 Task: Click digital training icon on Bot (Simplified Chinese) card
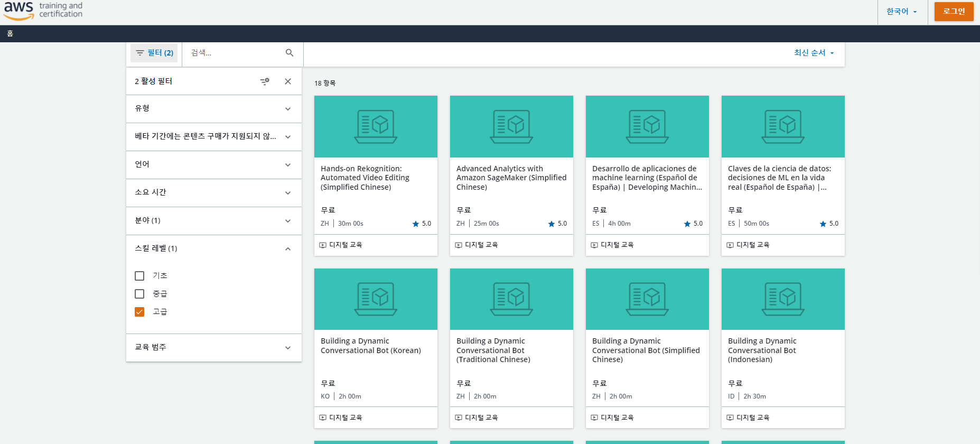pyautogui.click(x=594, y=418)
